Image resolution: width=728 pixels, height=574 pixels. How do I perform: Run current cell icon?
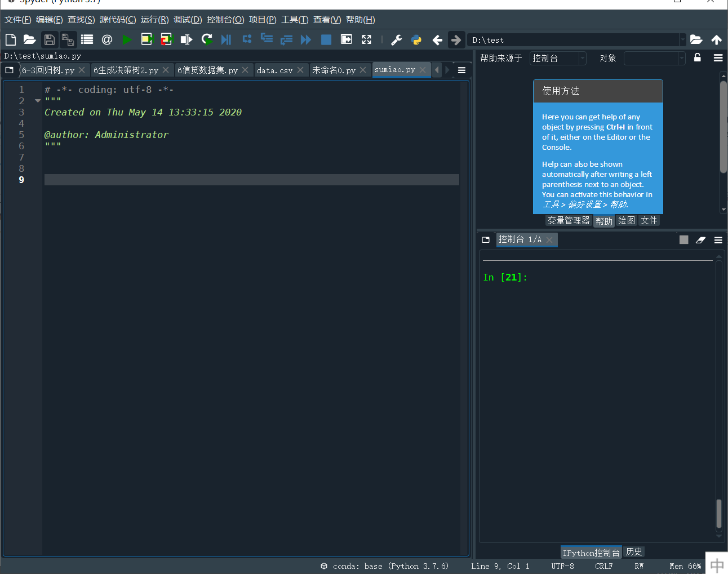147,39
